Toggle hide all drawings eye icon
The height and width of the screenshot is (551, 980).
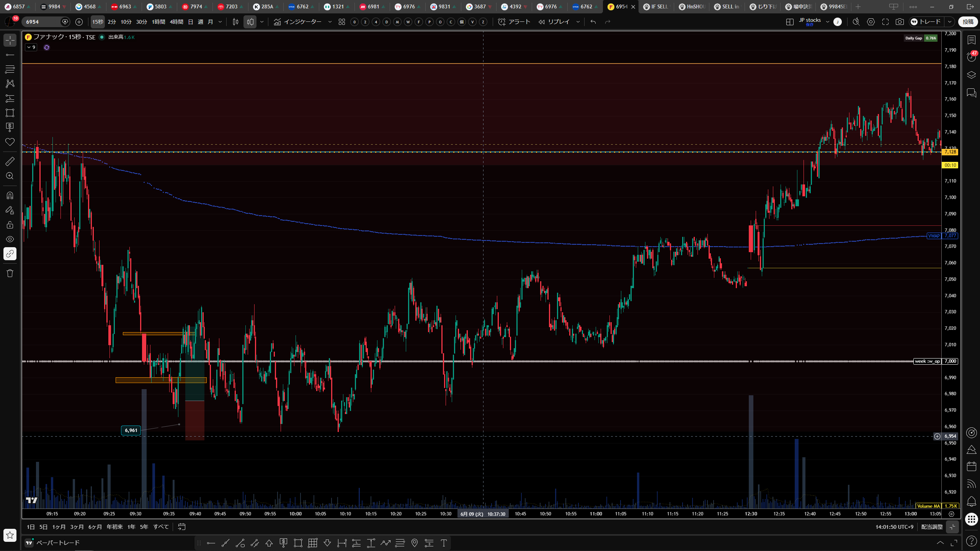coord(10,239)
